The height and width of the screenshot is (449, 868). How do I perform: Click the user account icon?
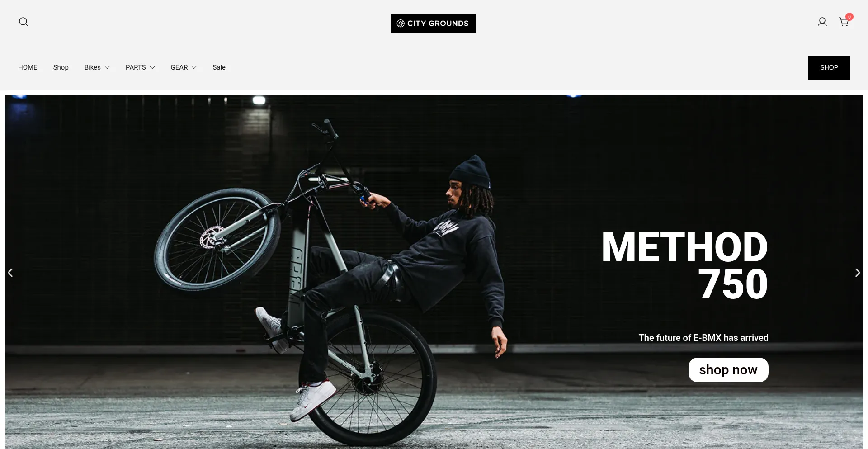point(822,22)
